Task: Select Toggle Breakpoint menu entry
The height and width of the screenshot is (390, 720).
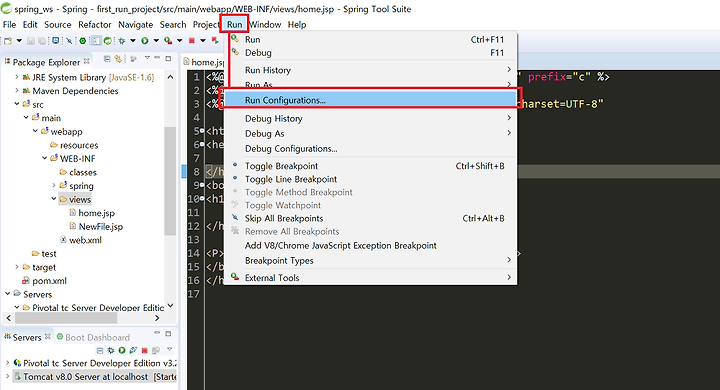Action: 370,166
